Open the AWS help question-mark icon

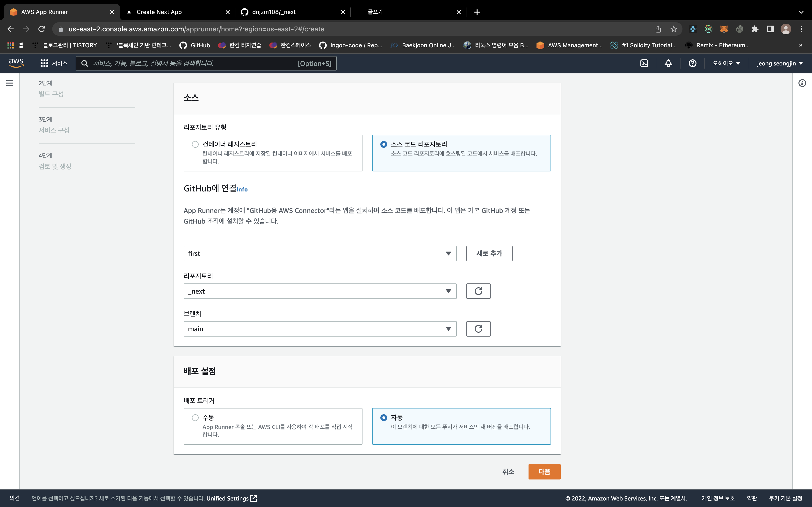pos(692,63)
